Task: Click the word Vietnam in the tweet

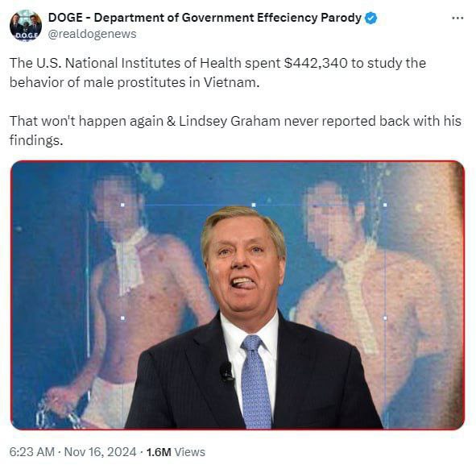Action: [231, 82]
